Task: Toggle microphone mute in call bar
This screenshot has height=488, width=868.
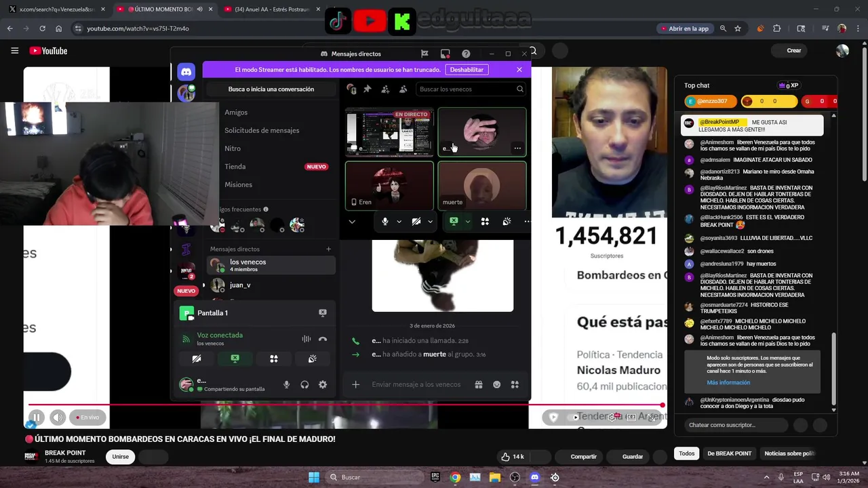Action: (x=385, y=222)
